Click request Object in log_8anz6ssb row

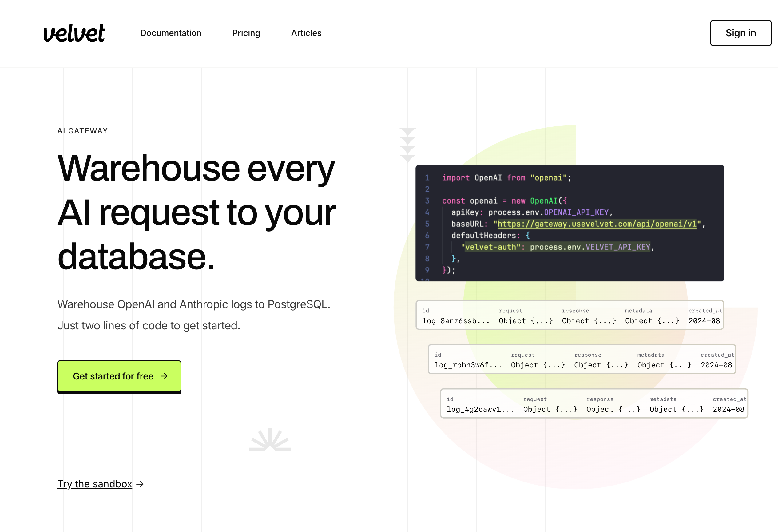click(x=525, y=321)
